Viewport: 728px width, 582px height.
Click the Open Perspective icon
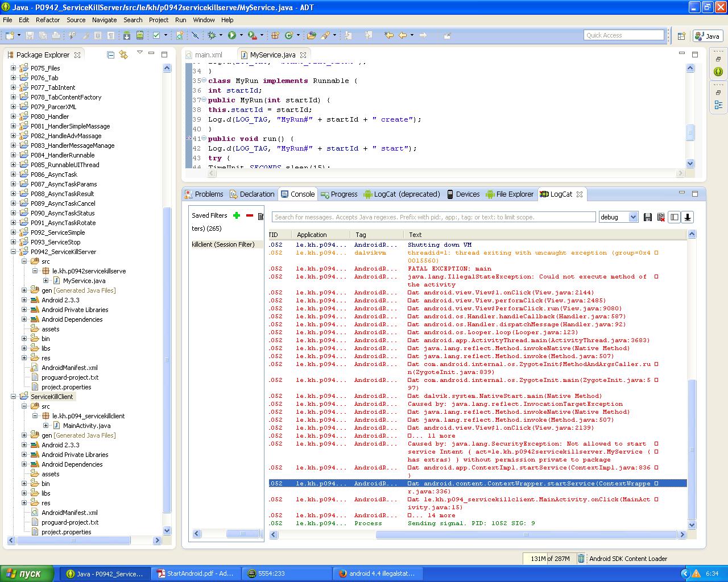coord(681,36)
